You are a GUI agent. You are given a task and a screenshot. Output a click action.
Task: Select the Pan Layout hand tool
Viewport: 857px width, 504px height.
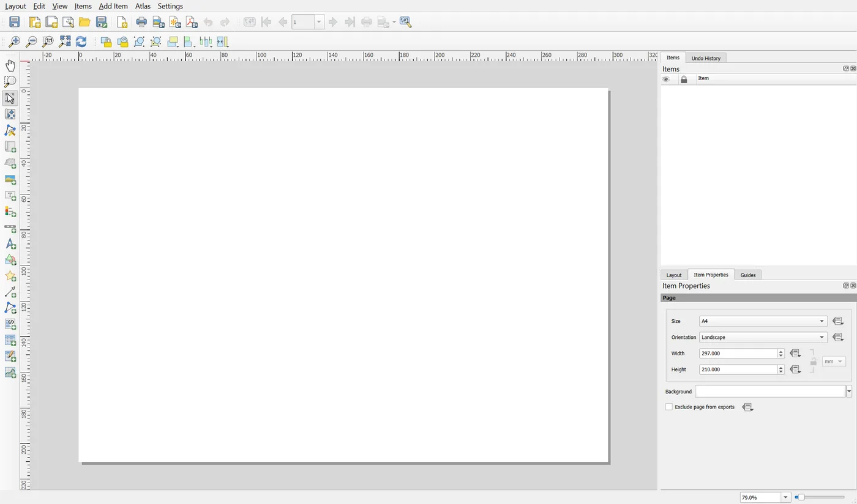click(10, 65)
